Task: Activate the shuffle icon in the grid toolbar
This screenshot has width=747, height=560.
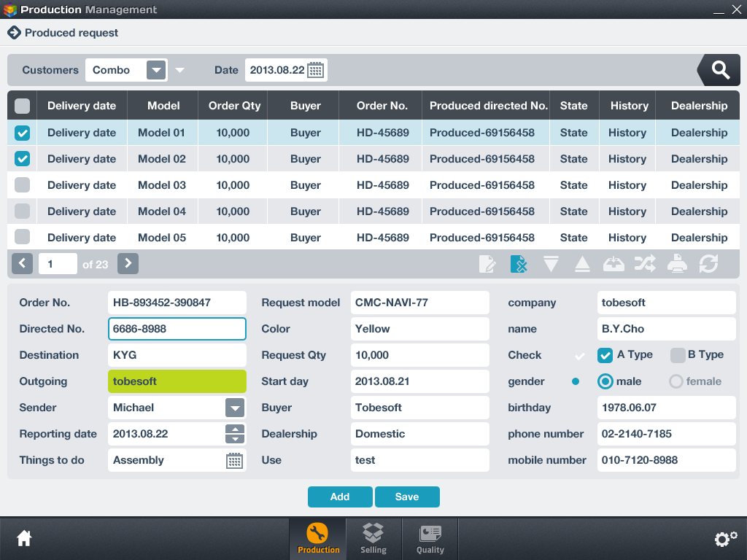Action: [645, 264]
